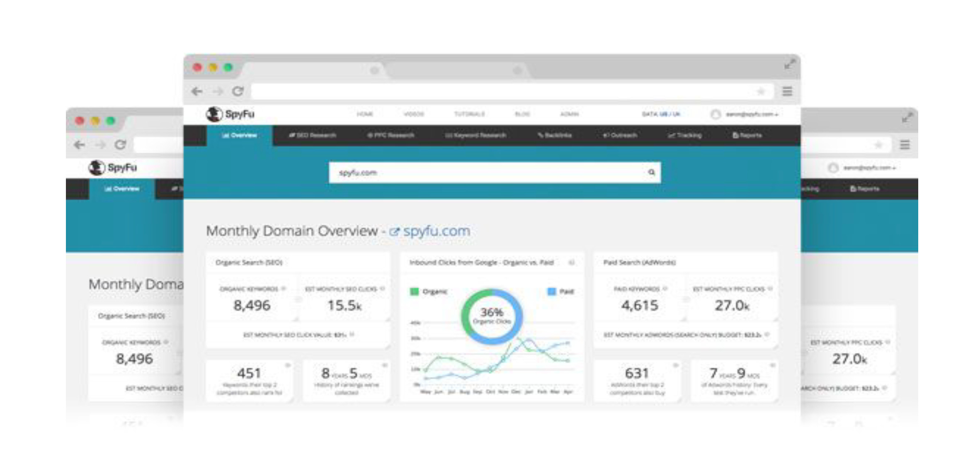Click the info icon beside SEO Click Value

coord(352,334)
